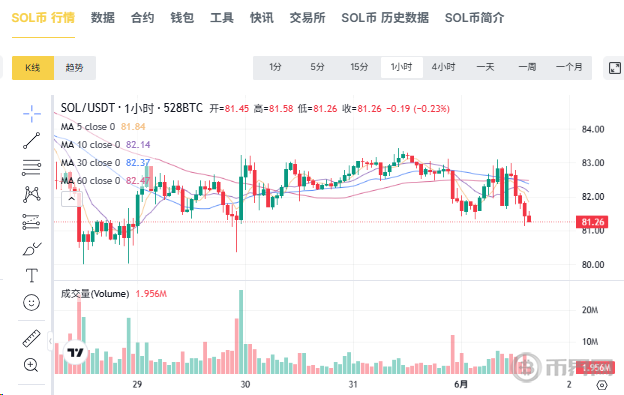Screen dimensions: 624x395
Task: Open the 合约 tab
Action: point(142,18)
